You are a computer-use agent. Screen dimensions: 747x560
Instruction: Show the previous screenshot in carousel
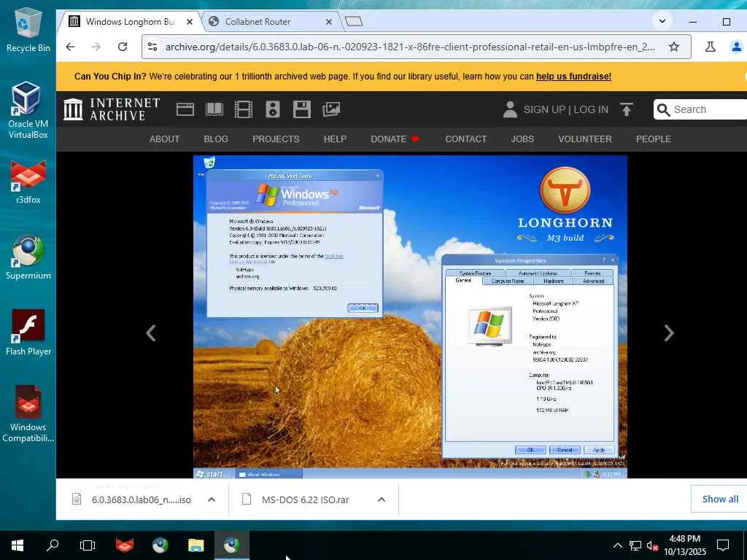click(x=151, y=332)
